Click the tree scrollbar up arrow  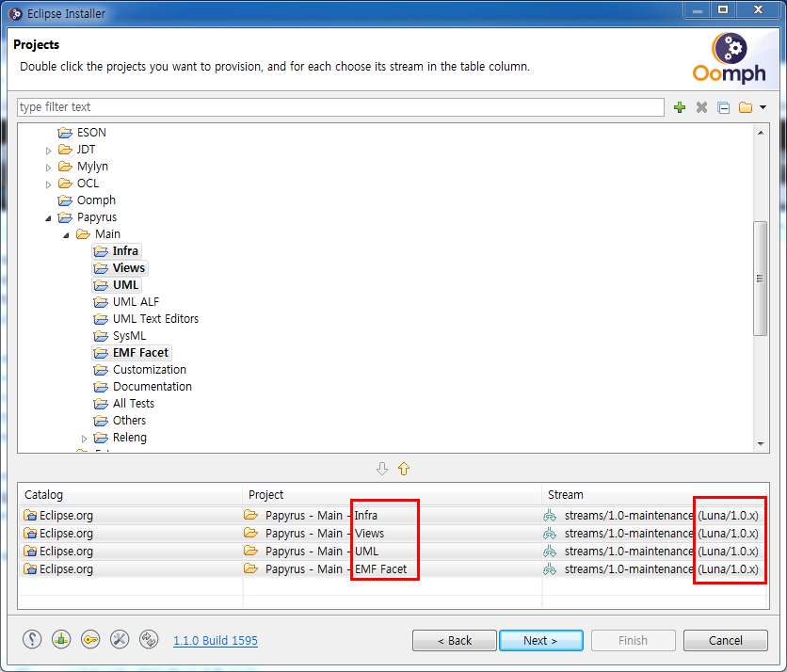click(x=761, y=133)
